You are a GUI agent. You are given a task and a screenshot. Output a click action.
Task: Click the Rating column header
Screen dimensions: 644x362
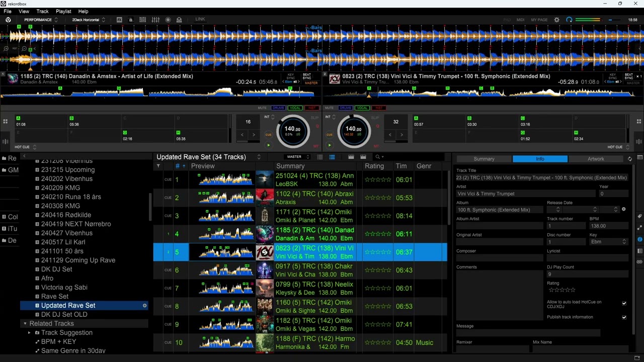[x=374, y=166]
